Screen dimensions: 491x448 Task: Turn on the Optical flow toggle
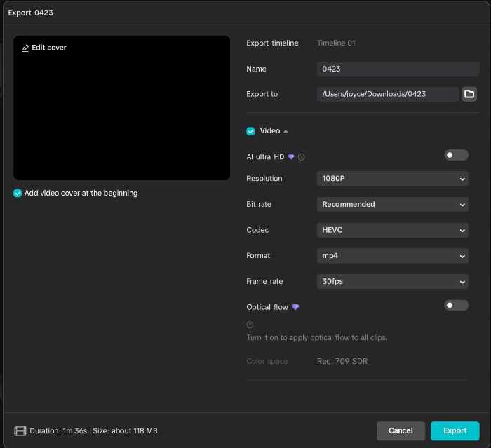[456, 305]
